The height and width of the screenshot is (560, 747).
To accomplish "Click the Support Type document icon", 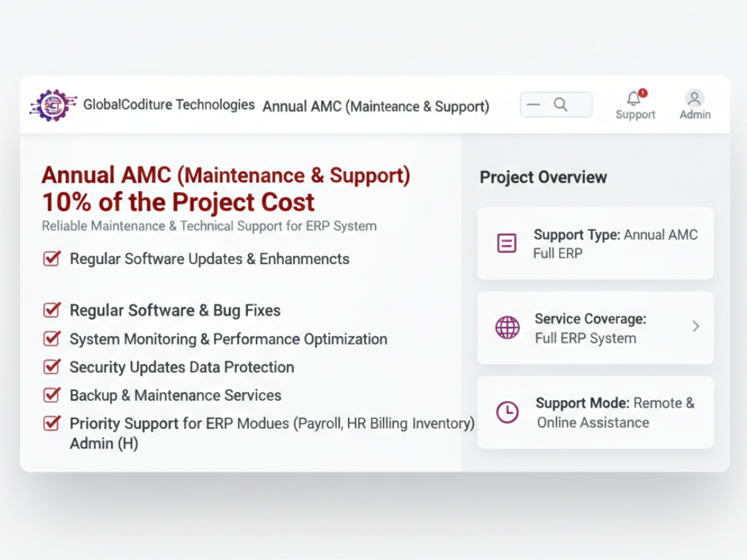I will 506,244.
